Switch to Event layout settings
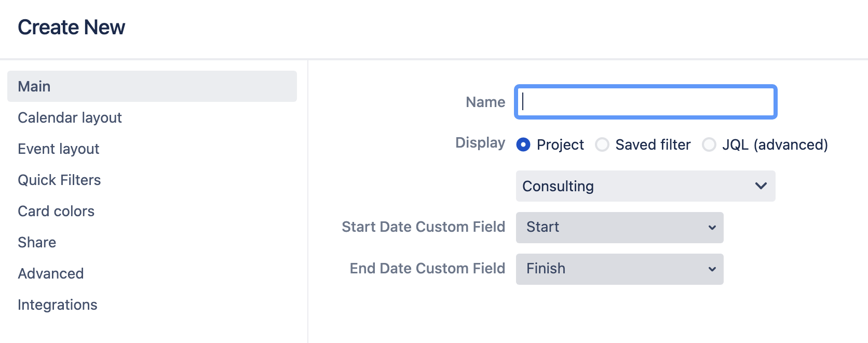 tap(58, 149)
